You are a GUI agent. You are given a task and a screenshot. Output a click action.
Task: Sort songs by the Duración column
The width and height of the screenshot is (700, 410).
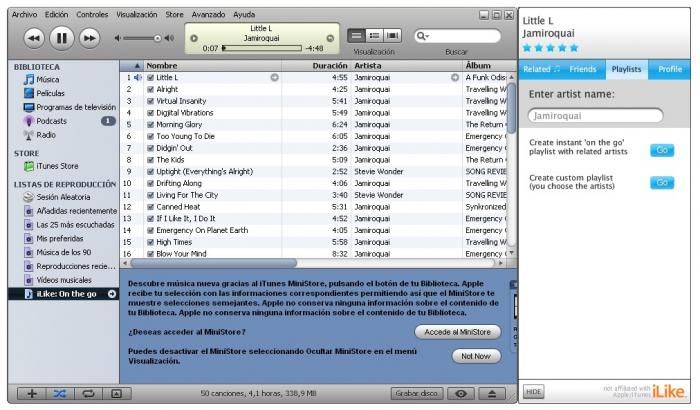[329, 66]
